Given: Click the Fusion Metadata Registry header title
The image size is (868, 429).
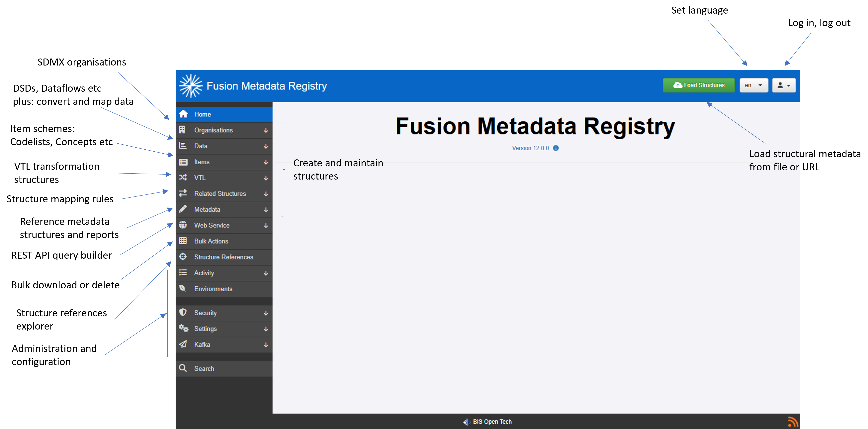Looking at the screenshot, I should (x=267, y=86).
